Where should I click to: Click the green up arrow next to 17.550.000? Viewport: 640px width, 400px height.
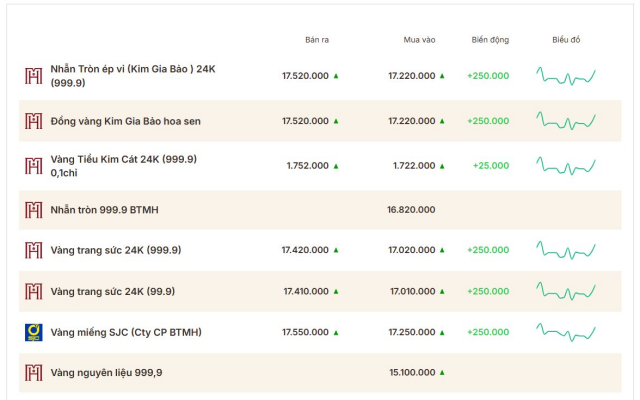pyautogui.click(x=336, y=332)
